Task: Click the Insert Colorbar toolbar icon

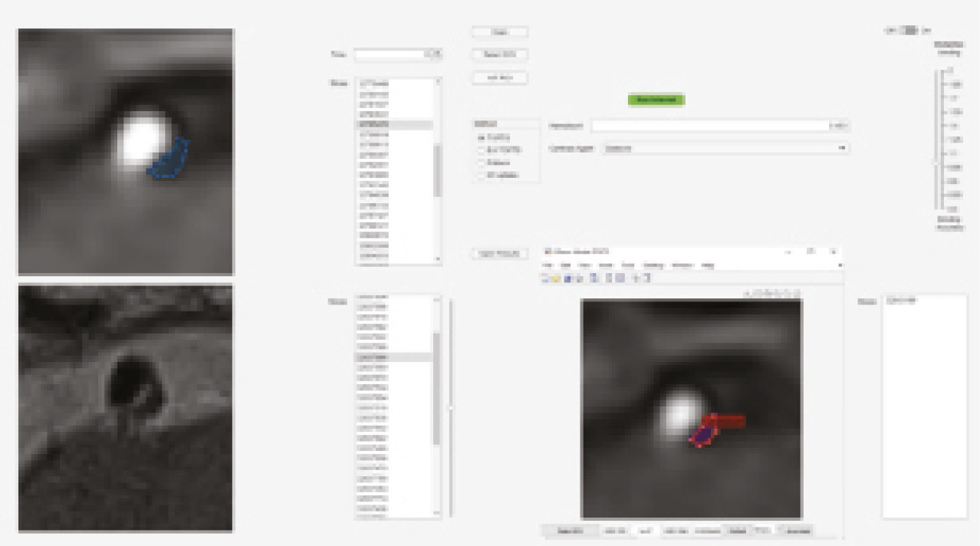Action: click(x=595, y=278)
